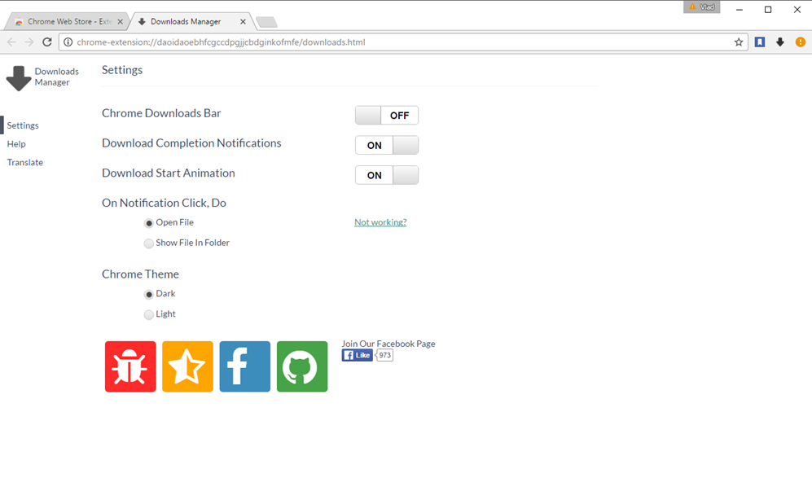Choose the Light Chrome theme
This screenshot has height=504, width=812.
tap(148, 314)
